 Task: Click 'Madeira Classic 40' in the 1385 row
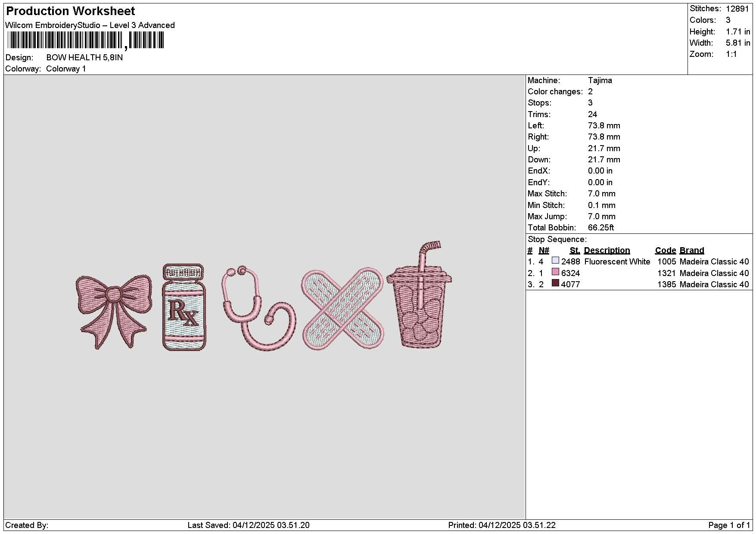point(714,285)
